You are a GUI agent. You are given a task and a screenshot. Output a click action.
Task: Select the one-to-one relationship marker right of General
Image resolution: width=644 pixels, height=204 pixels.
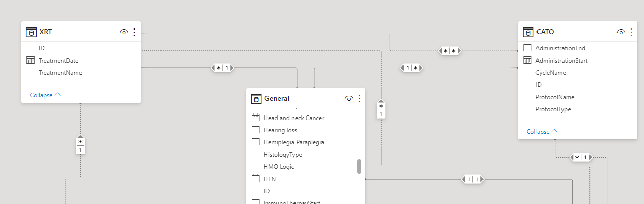pos(473,180)
